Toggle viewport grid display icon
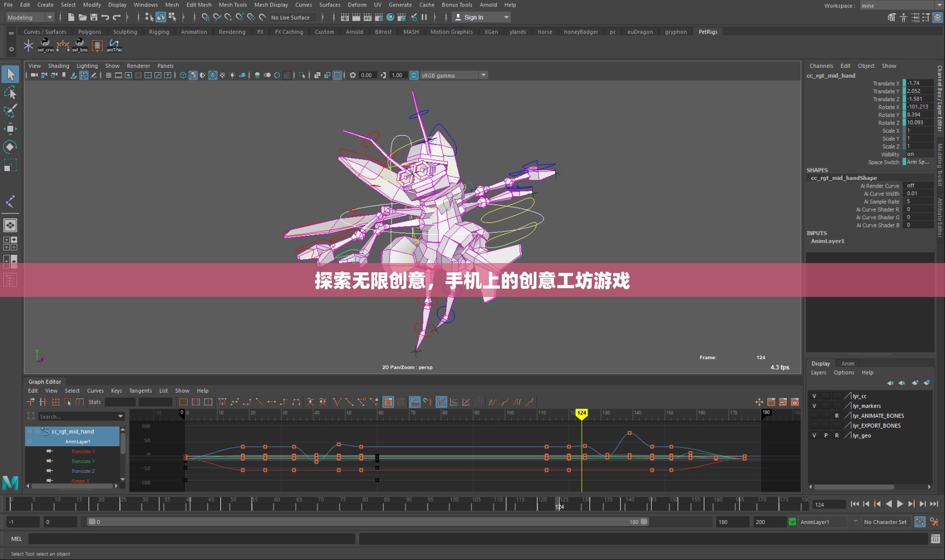Screen dimensions: 945x560 pos(108,75)
